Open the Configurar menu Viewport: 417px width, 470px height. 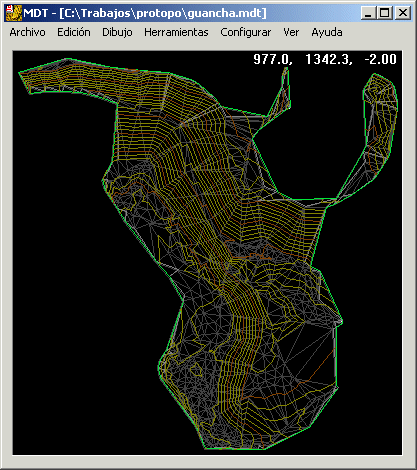coord(246,32)
